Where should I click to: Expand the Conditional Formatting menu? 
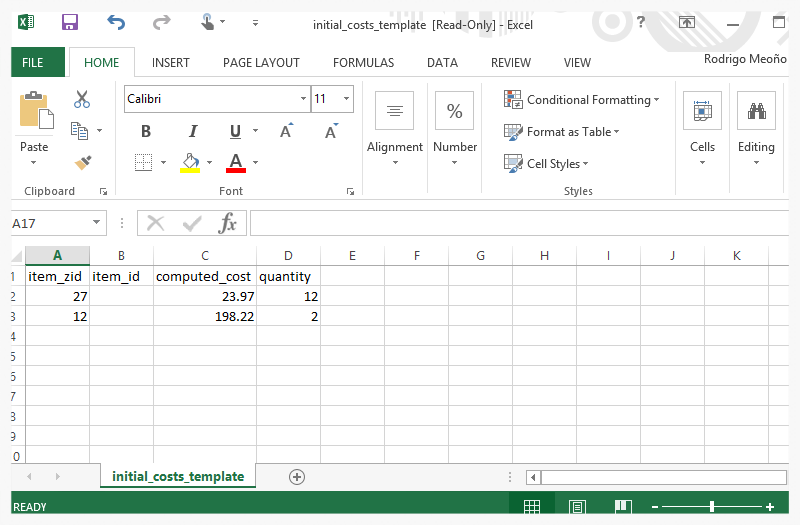click(x=582, y=99)
